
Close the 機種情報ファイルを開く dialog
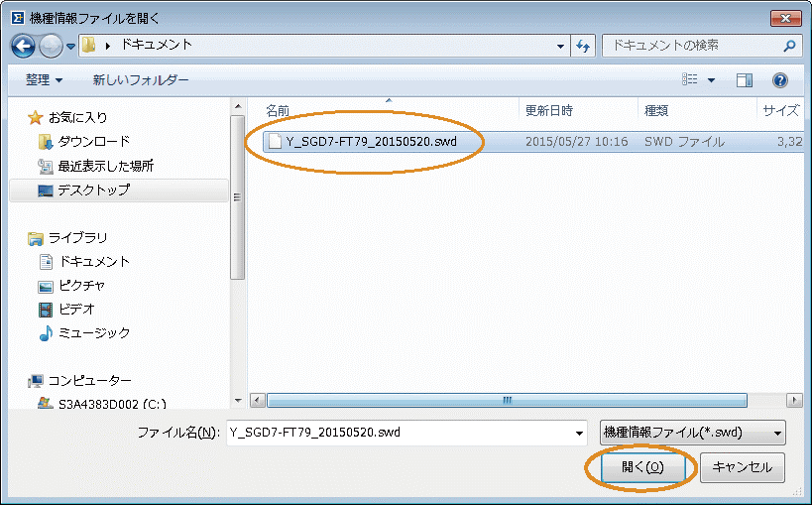coord(785,18)
